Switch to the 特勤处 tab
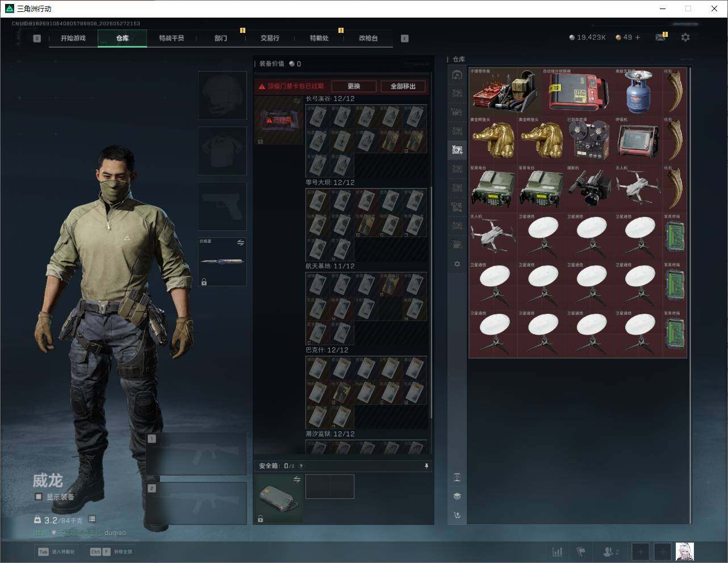The height and width of the screenshot is (563, 728). tap(319, 39)
